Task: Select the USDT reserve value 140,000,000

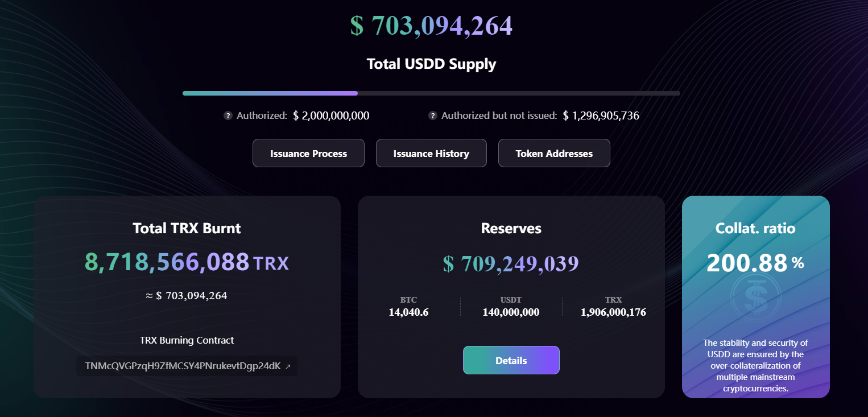Action: (x=511, y=312)
